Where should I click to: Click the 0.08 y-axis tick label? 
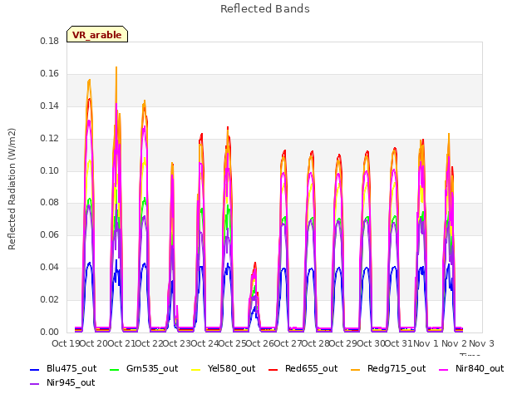[49, 203]
